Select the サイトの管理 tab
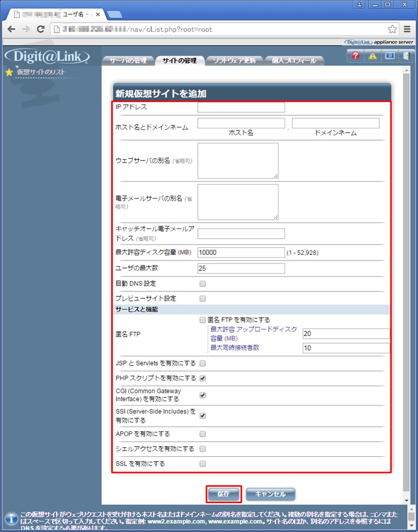This screenshot has height=532, width=418. pyautogui.click(x=180, y=60)
